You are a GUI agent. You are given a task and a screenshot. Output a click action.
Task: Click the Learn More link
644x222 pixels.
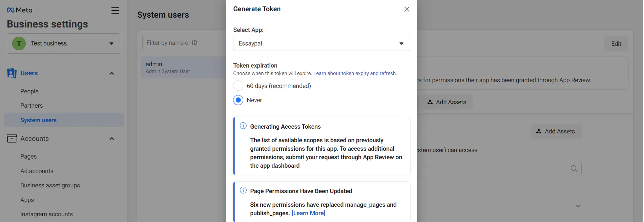click(308, 213)
